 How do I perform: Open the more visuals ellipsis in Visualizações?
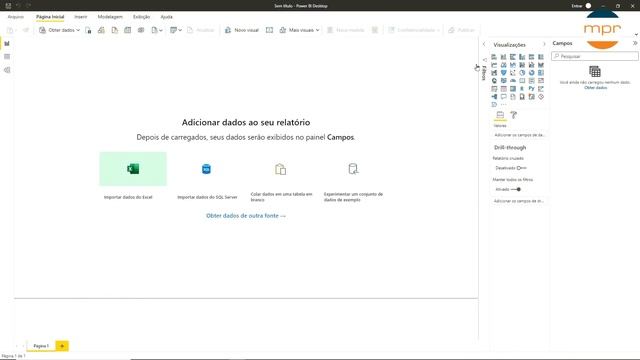[503, 104]
